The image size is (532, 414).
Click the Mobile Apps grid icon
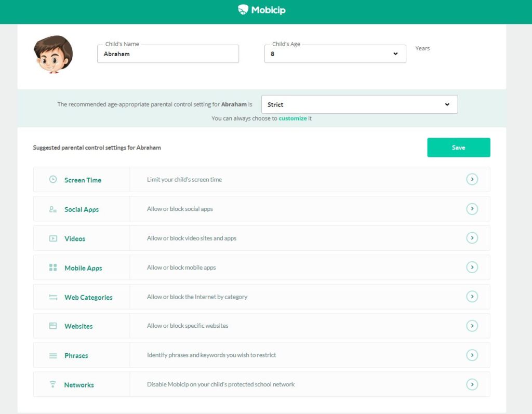point(52,267)
